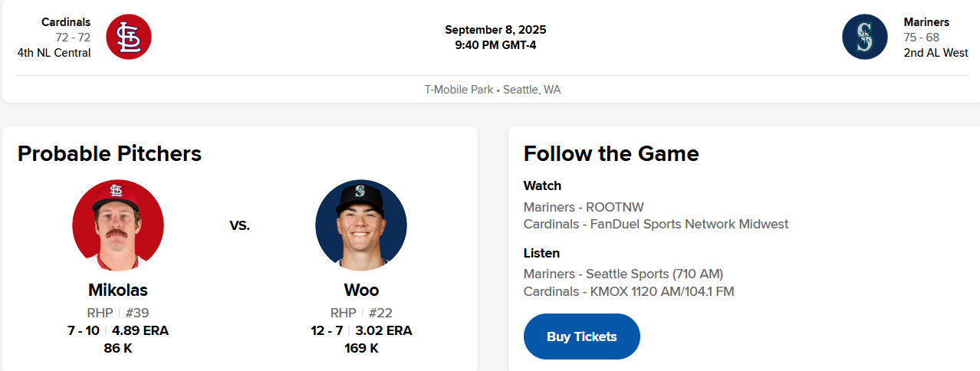Image resolution: width=980 pixels, height=371 pixels.
Task: Click Mariners Seattle Sports 710 AM listing
Action: click(623, 274)
